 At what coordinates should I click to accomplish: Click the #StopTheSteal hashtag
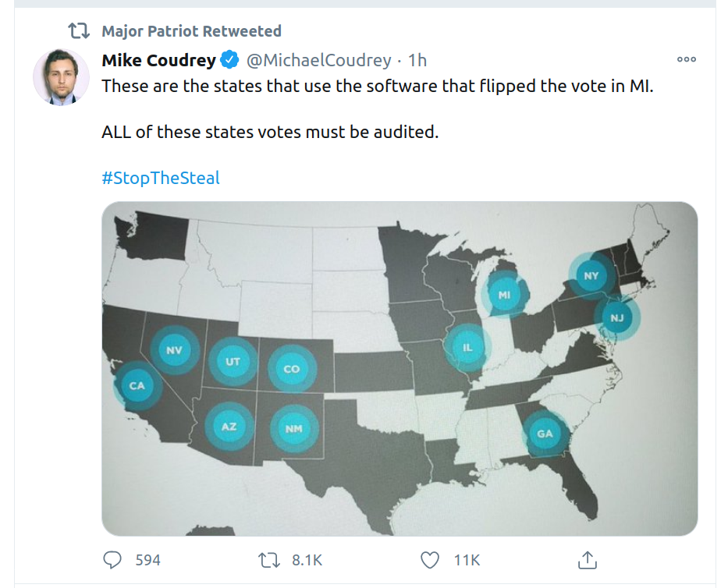pos(161,178)
